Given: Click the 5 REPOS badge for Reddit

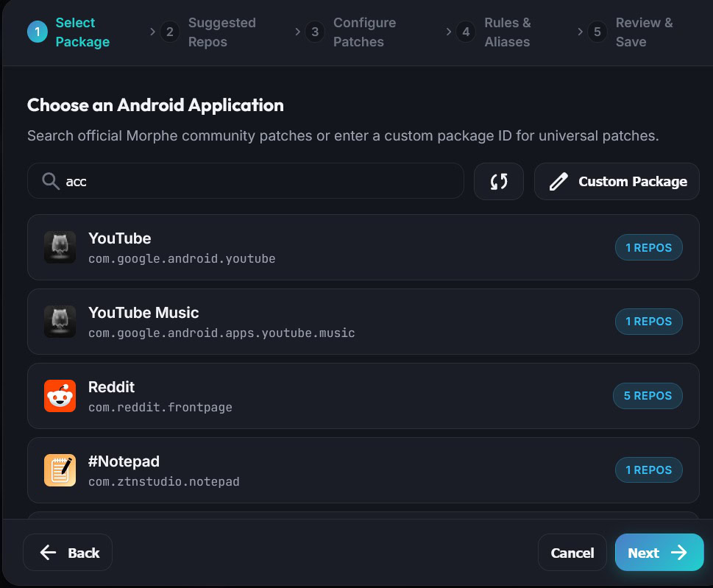Looking at the screenshot, I should click(x=648, y=396).
